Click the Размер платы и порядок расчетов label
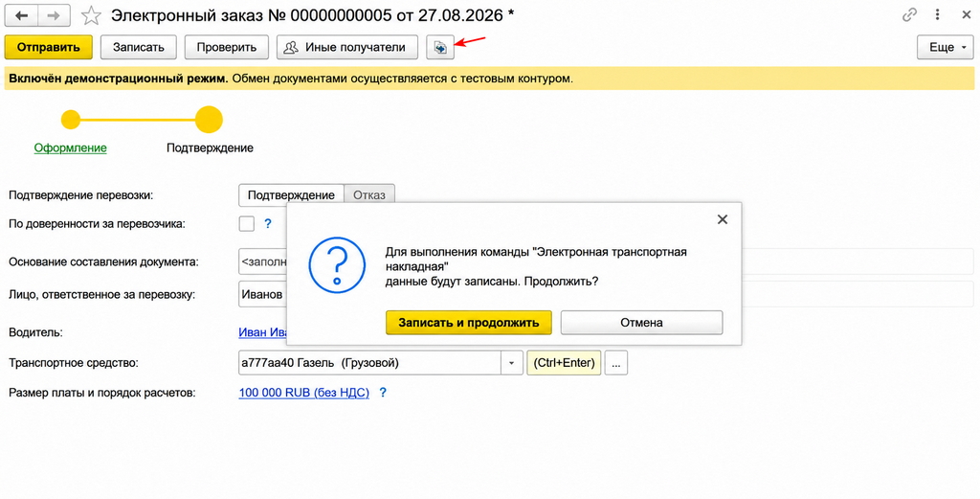The image size is (980, 499). pyautogui.click(x=102, y=394)
